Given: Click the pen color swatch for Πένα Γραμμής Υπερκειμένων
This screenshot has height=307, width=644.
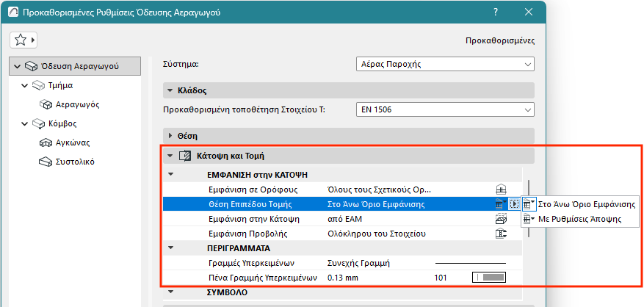Looking at the screenshot, I should [x=488, y=278].
